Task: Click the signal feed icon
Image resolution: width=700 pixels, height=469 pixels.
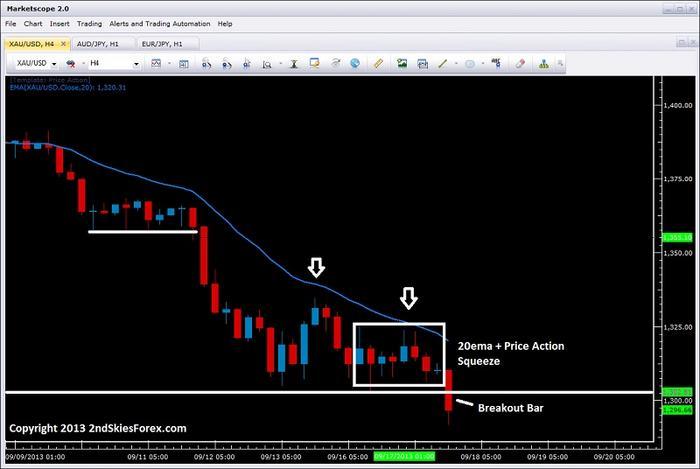Action: click(x=335, y=64)
